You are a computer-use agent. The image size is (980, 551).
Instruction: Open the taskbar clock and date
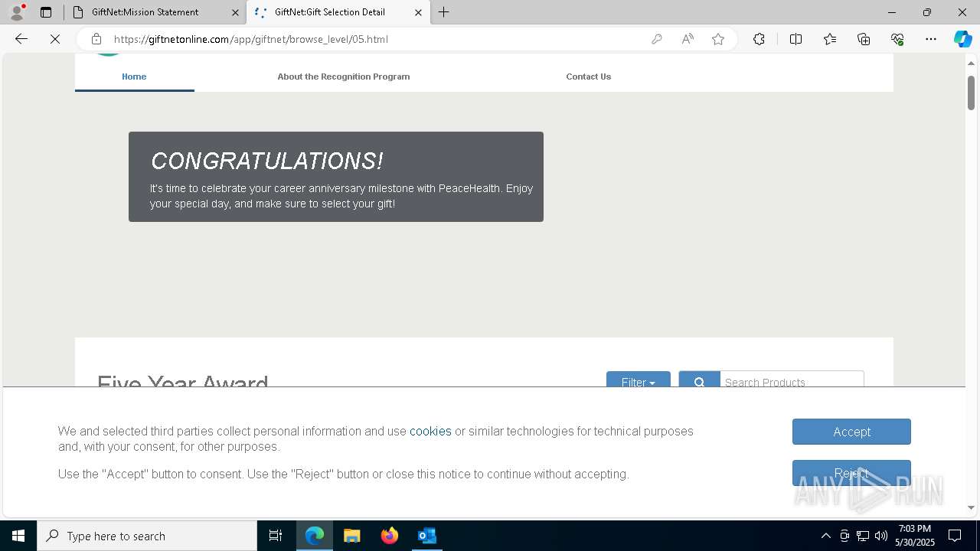pos(915,536)
